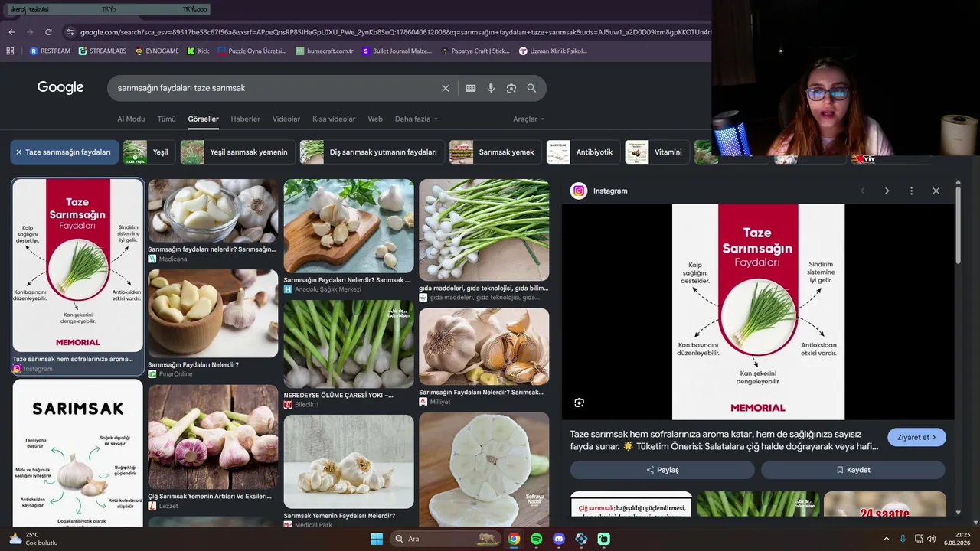Open the PinarOnline 'Sarımsağın Faydaları Nelerdir?' image
The width and height of the screenshot is (980, 551).
(213, 313)
